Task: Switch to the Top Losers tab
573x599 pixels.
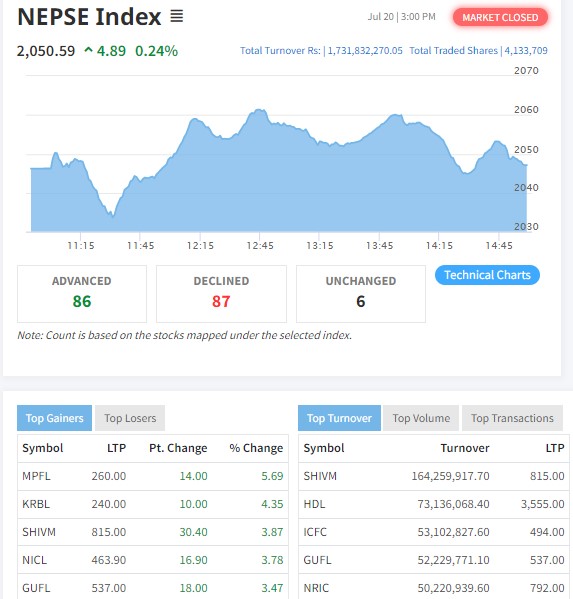Action: click(130, 418)
